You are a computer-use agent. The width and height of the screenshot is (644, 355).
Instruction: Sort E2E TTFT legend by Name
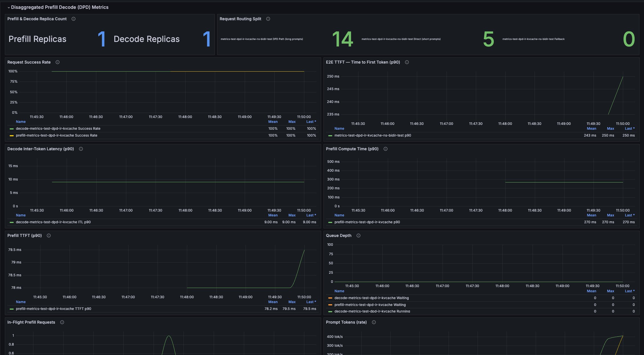pyautogui.click(x=339, y=129)
